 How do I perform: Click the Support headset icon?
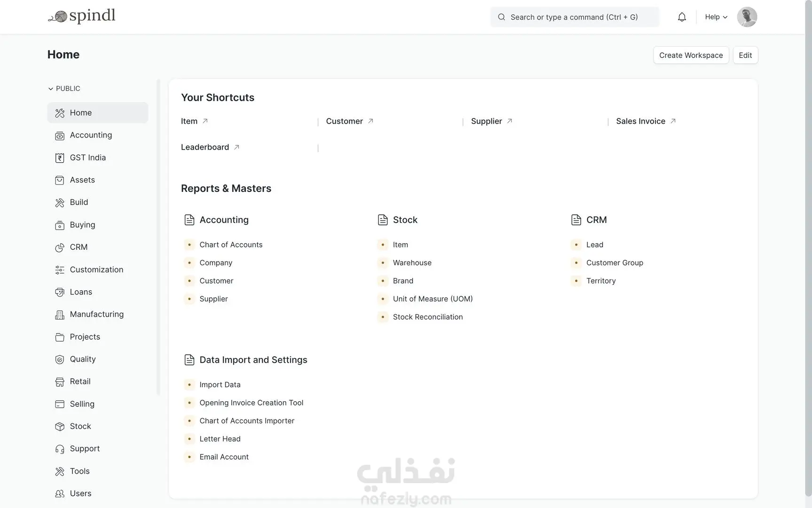pos(60,449)
